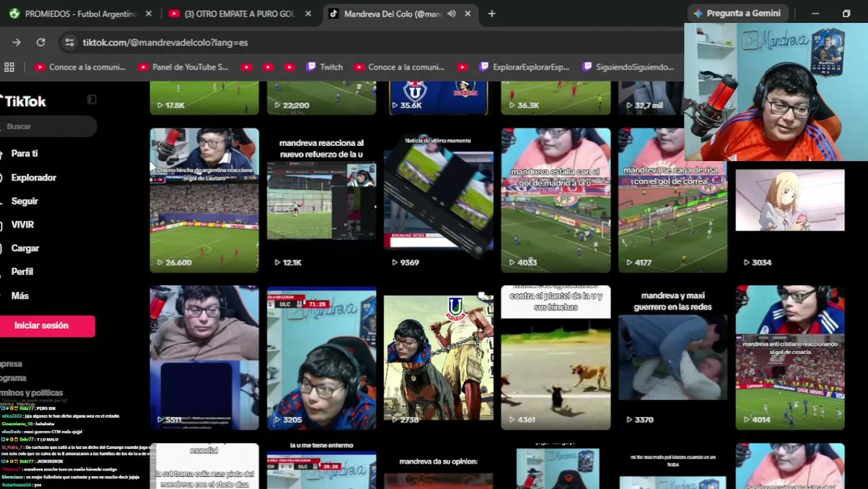The height and width of the screenshot is (489, 868).
Task: Open video with 22.200 views
Action: click(321, 98)
